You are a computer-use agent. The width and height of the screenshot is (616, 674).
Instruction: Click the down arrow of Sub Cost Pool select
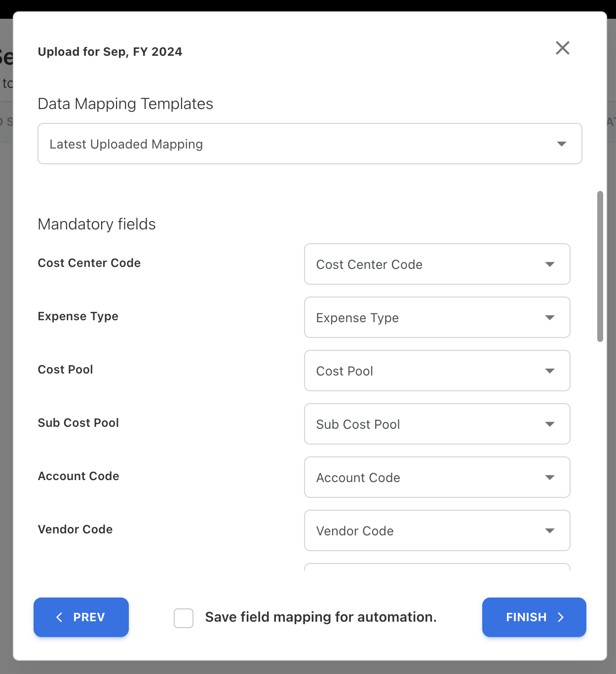tap(549, 424)
